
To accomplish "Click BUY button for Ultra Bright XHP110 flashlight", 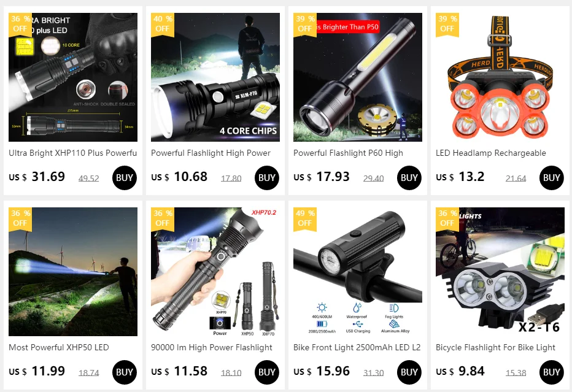I will 125,177.
